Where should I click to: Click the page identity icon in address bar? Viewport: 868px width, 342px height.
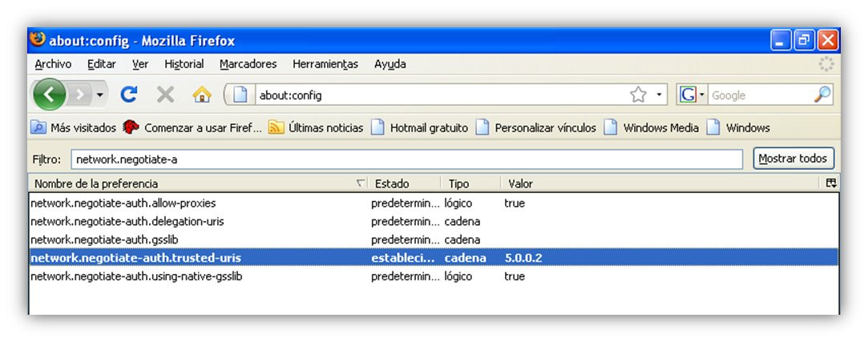click(x=240, y=95)
